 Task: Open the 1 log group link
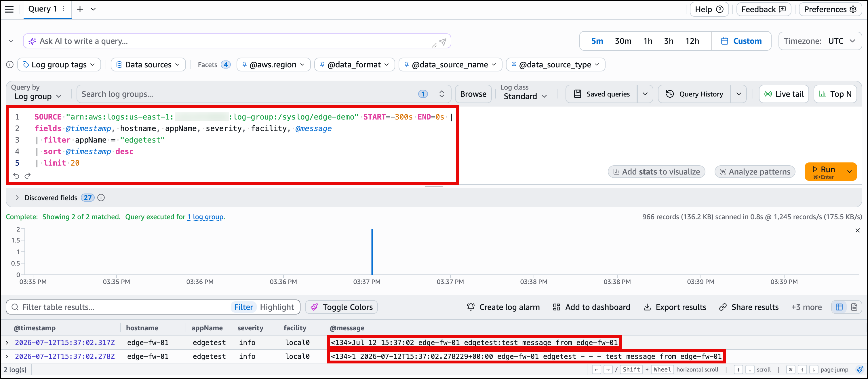(205, 217)
